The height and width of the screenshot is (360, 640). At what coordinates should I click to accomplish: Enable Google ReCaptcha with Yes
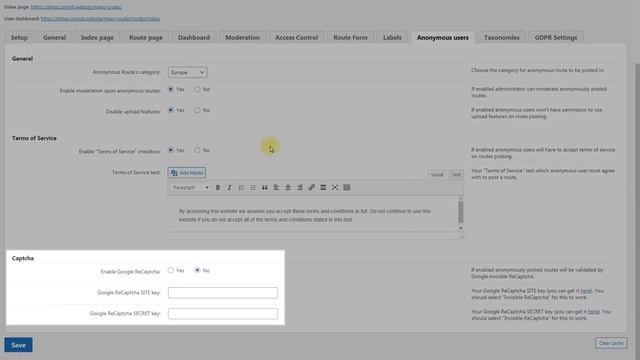click(171, 270)
